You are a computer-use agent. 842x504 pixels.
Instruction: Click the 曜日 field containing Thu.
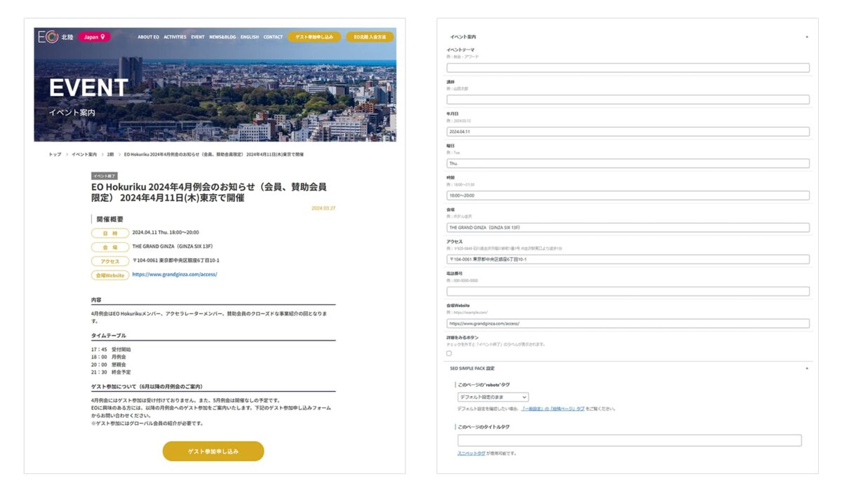[x=628, y=163]
